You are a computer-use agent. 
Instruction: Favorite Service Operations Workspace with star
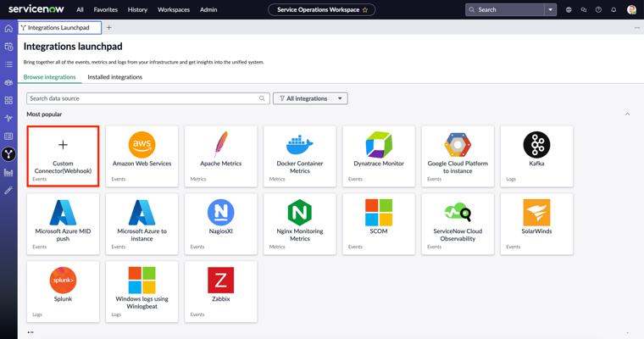coord(365,10)
